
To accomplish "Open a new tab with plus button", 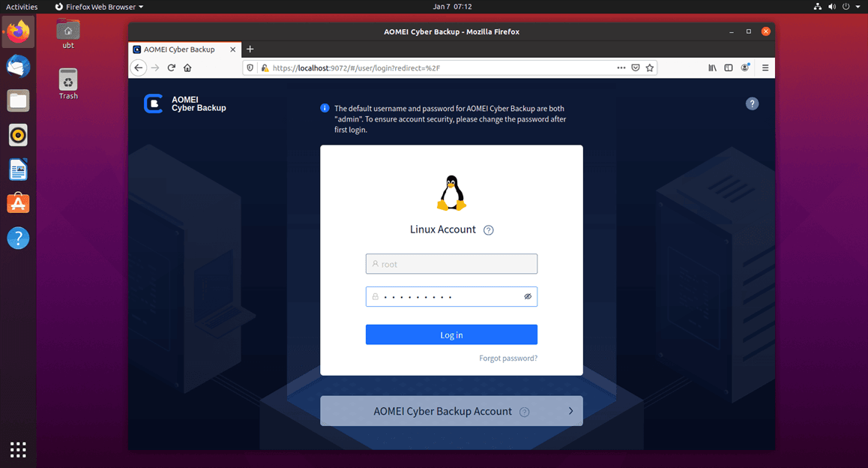I will 250,49.
